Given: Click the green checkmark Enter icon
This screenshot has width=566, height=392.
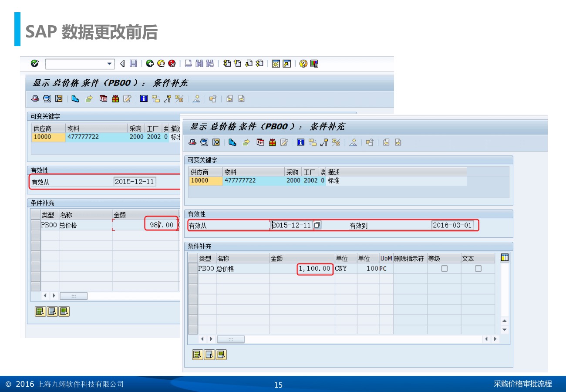Looking at the screenshot, I should 35,64.
